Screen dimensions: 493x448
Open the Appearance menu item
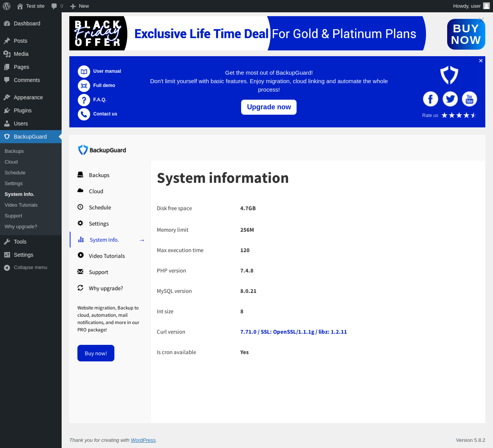click(x=31, y=97)
